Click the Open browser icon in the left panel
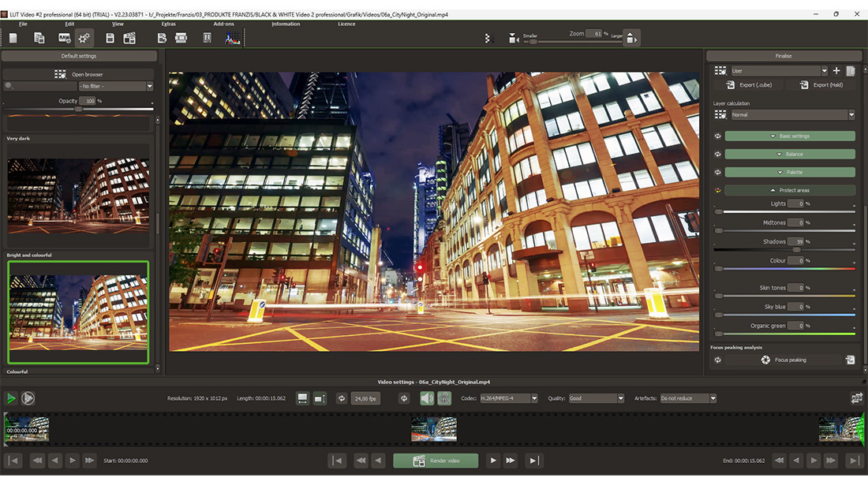The width and height of the screenshot is (868, 485). 59,73
